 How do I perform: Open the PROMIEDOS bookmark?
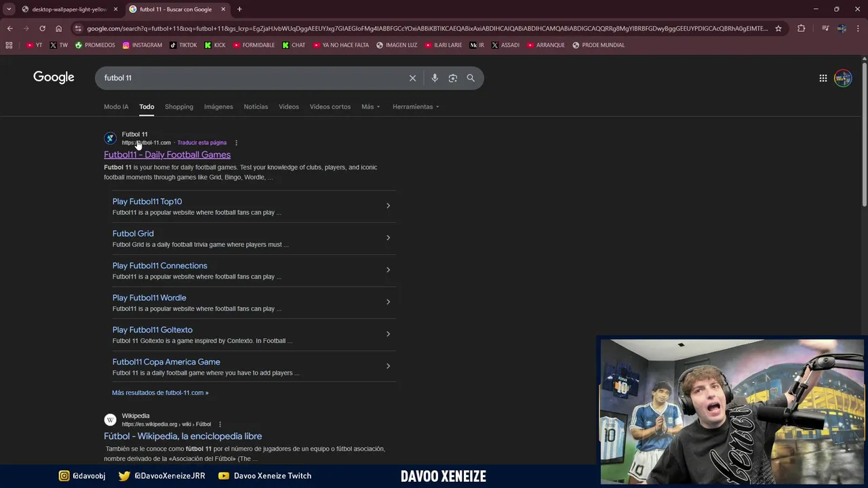[x=95, y=45]
